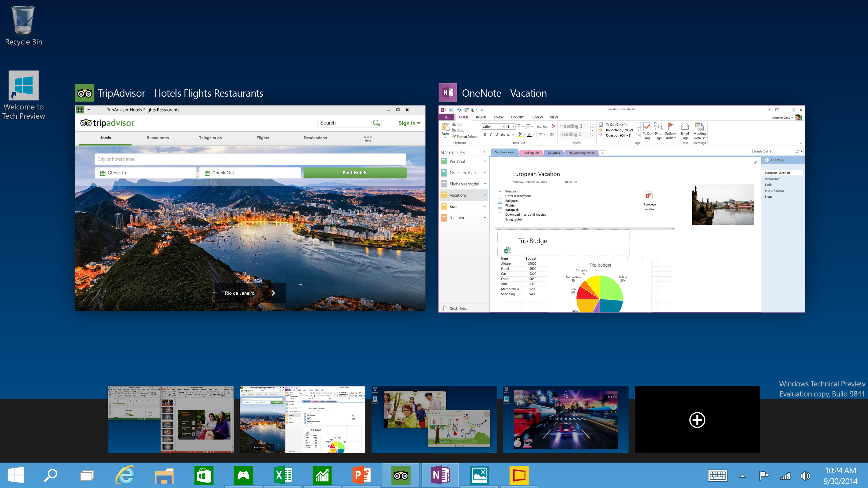Toggle Hotel reservations checkbox in OneNote
The width and height of the screenshot is (868, 488).
(x=500, y=196)
